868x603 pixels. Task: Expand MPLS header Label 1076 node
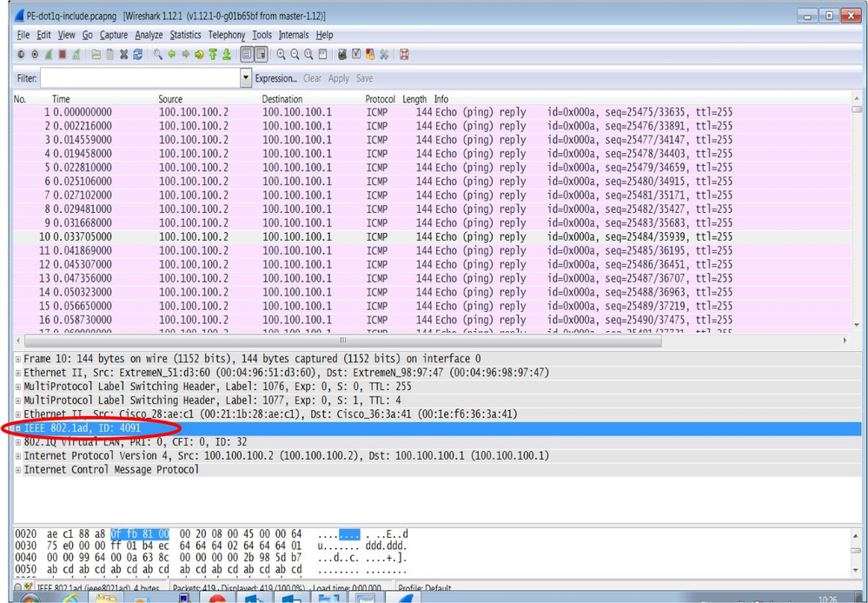(18, 387)
